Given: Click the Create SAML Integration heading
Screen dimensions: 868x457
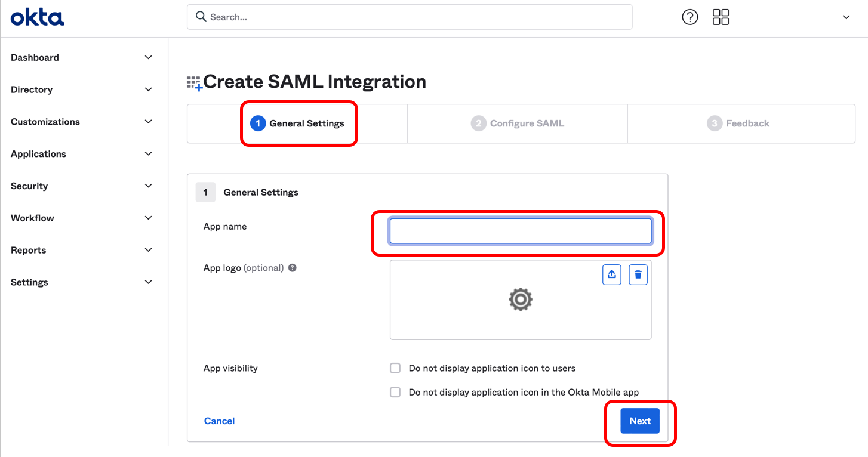Looking at the screenshot, I should [315, 82].
